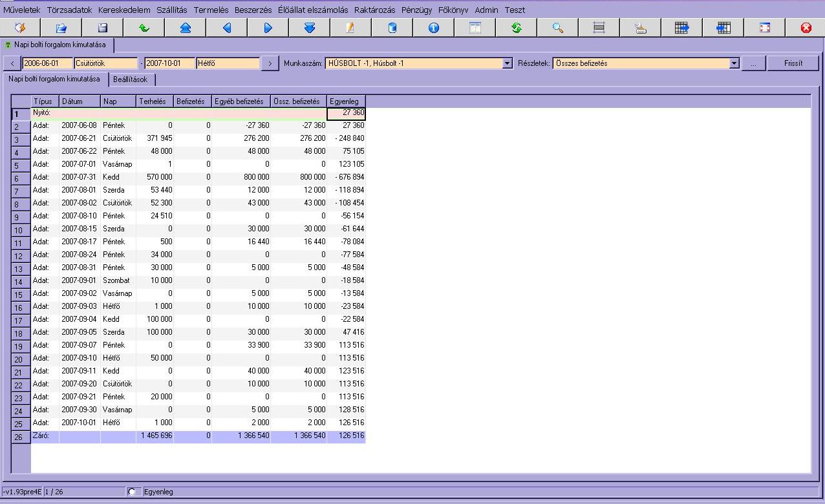This screenshot has width=825, height=504.
Task: Open the Pénzügy menu
Action: tap(416, 10)
